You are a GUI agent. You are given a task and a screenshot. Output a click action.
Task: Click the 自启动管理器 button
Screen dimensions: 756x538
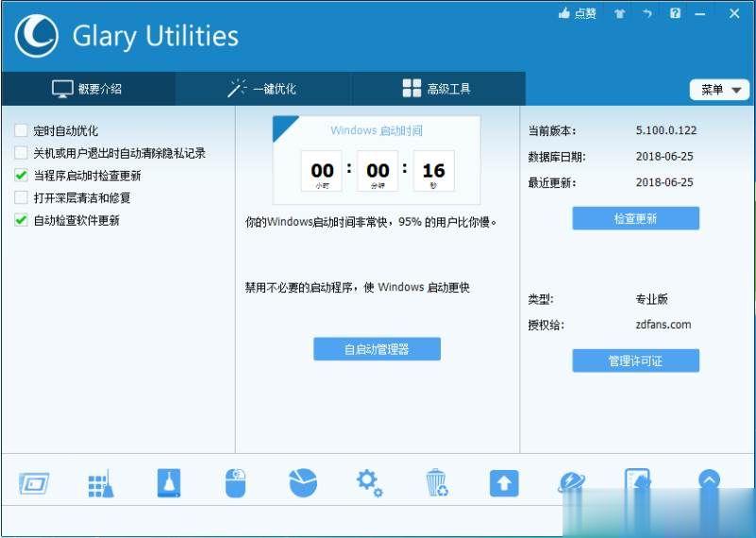(x=377, y=348)
